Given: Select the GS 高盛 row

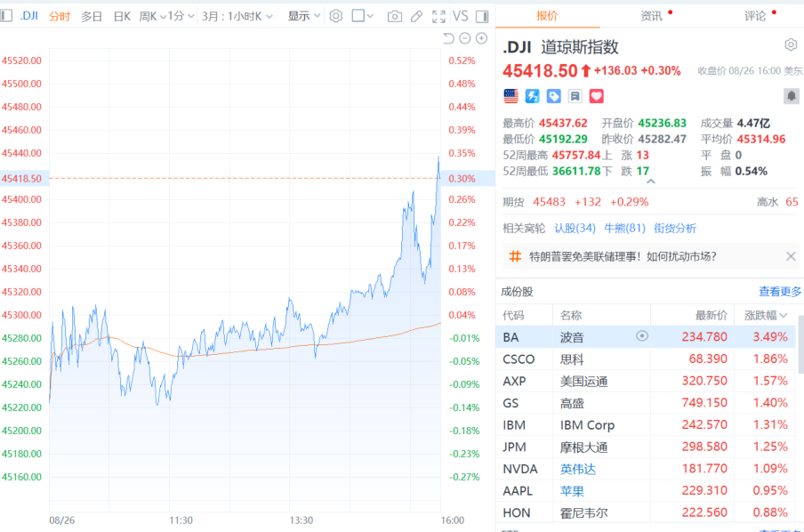Looking at the screenshot, I should (x=646, y=403).
